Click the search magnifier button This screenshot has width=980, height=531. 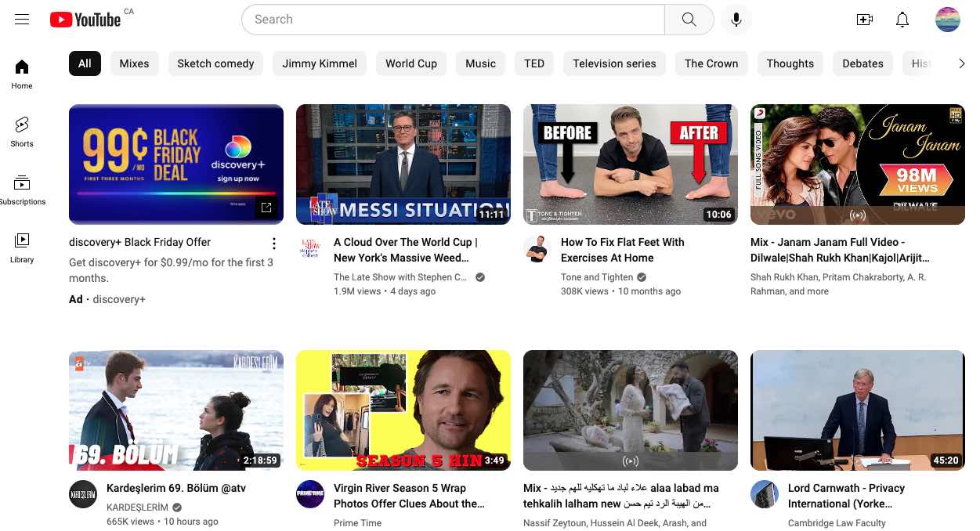(x=689, y=20)
